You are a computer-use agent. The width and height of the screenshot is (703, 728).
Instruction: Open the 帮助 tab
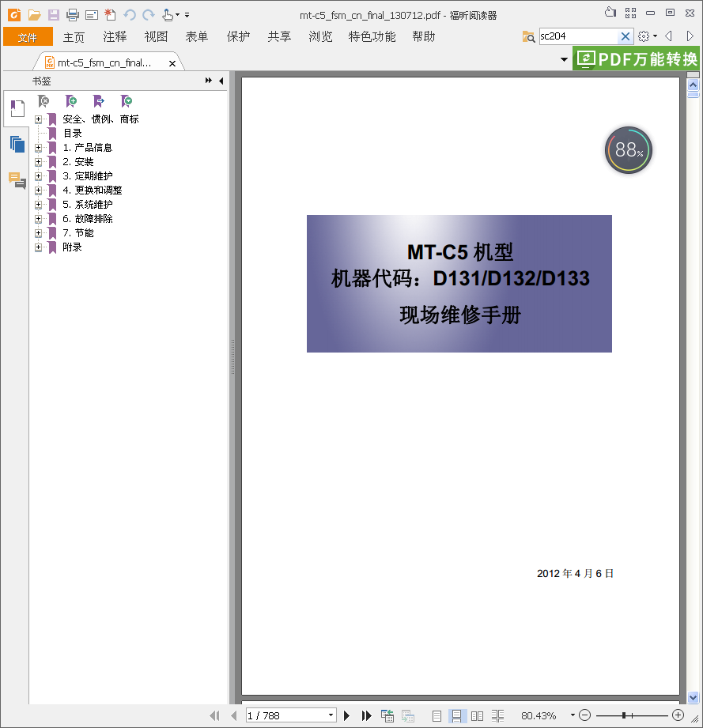point(424,36)
